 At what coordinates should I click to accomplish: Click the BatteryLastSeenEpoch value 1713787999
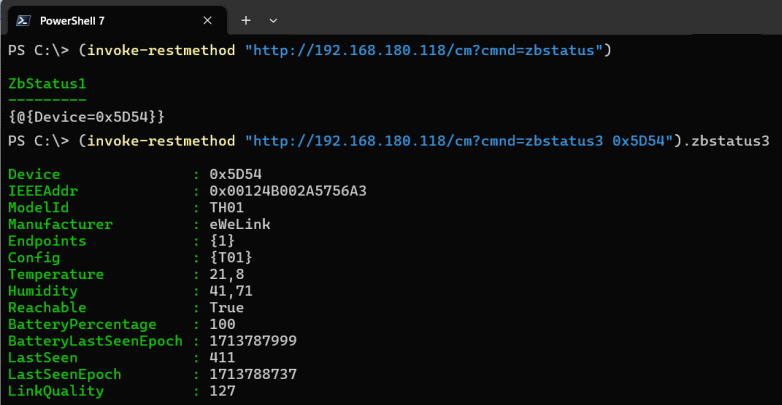coord(253,341)
